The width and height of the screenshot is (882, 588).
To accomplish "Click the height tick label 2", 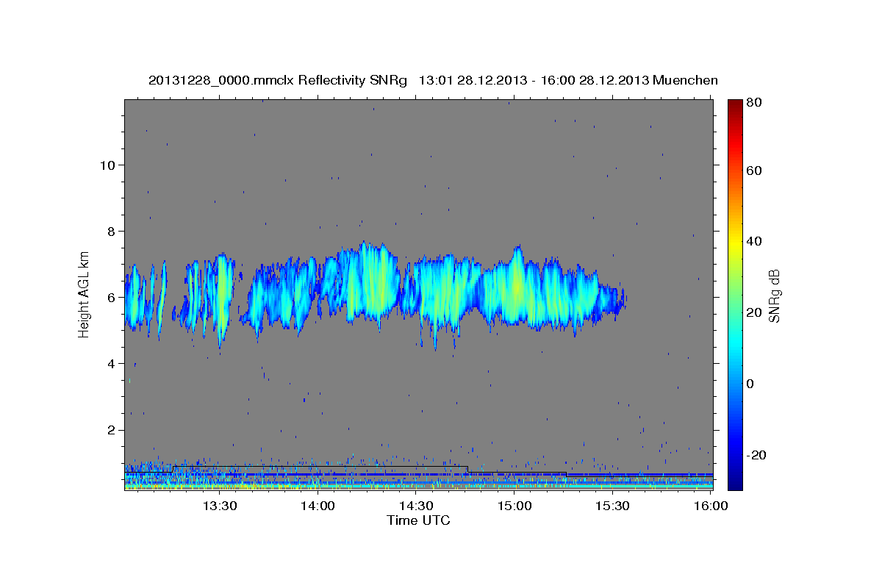I will [111, 429].
